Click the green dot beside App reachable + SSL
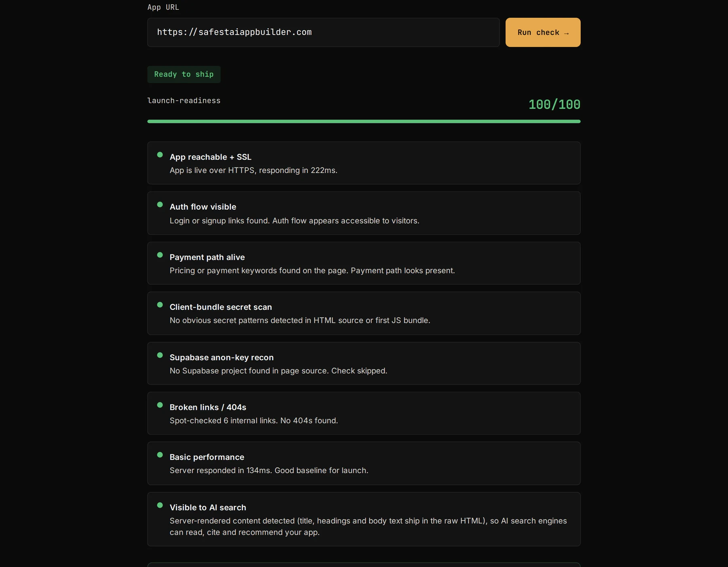This screenshot has width=728, height=567. pos(160,155)
